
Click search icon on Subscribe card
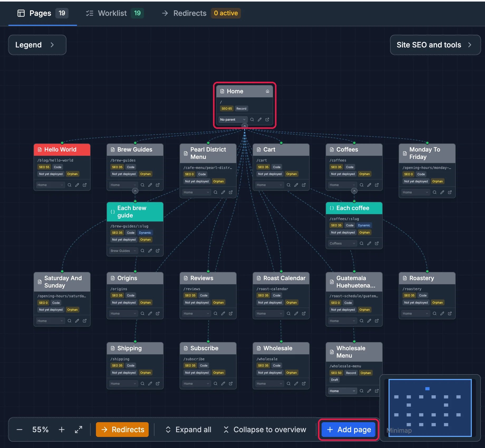216,384
